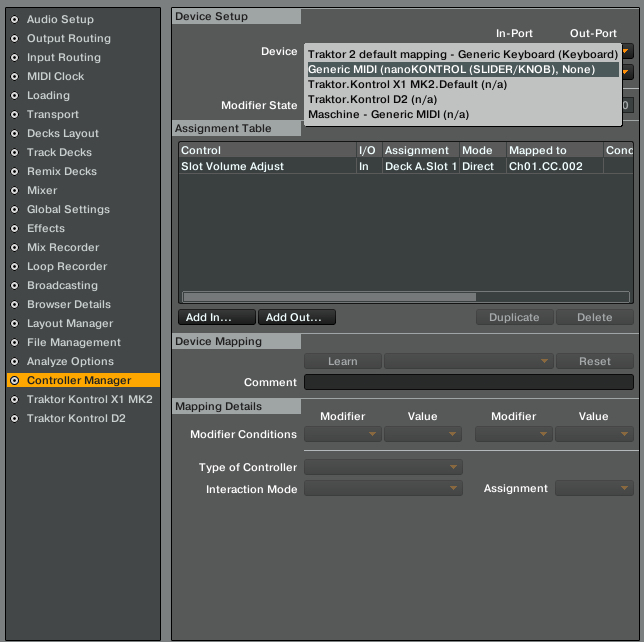The image size is (644, 642).
Task: Open Audio Setup preferences page
Action: [x=60, y=19]
